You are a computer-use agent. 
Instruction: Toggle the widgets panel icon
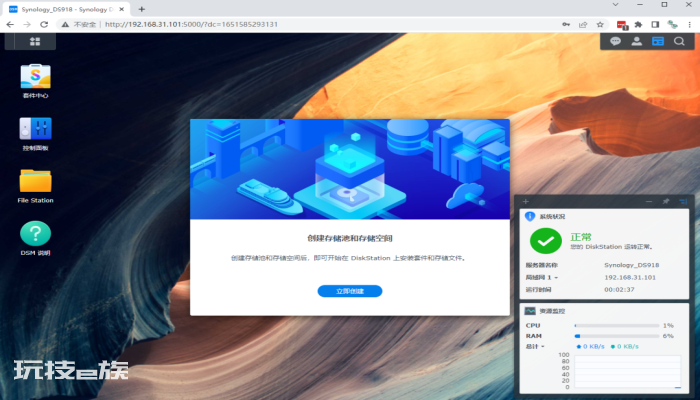pos(658,41)
